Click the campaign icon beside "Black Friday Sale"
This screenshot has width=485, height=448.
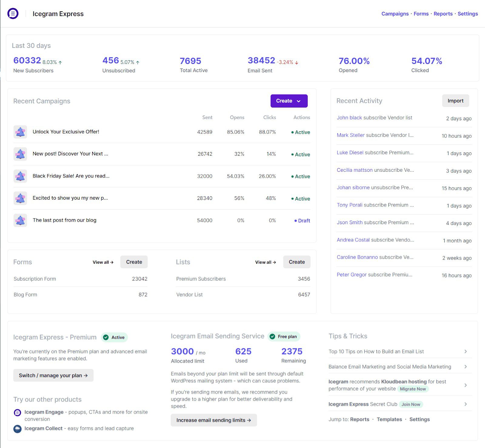20,176
